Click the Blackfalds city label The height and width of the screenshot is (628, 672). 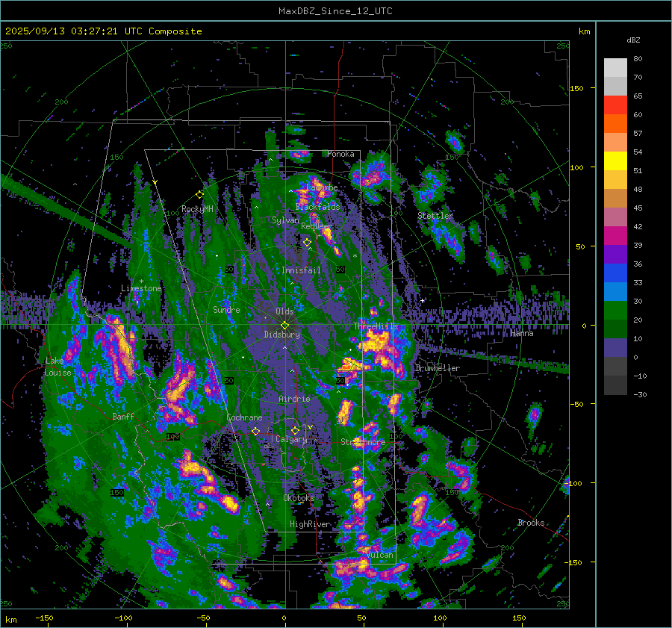(x=317, y=207)
